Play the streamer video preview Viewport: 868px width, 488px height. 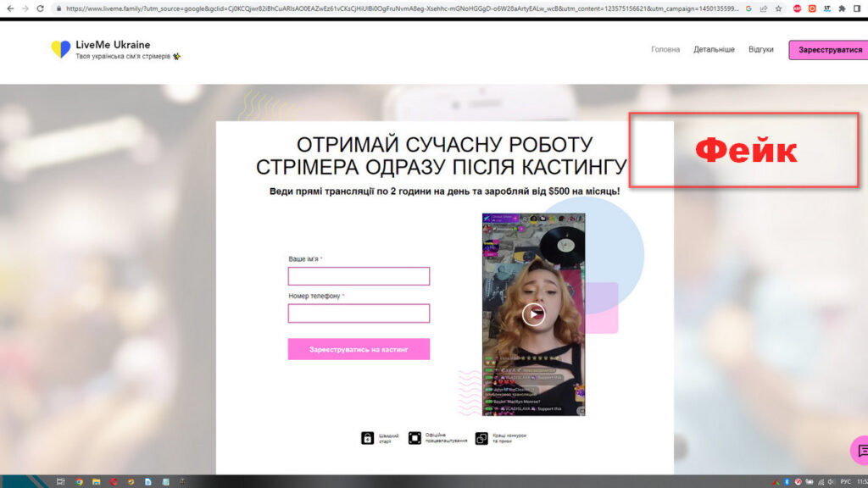click(533, 314)
